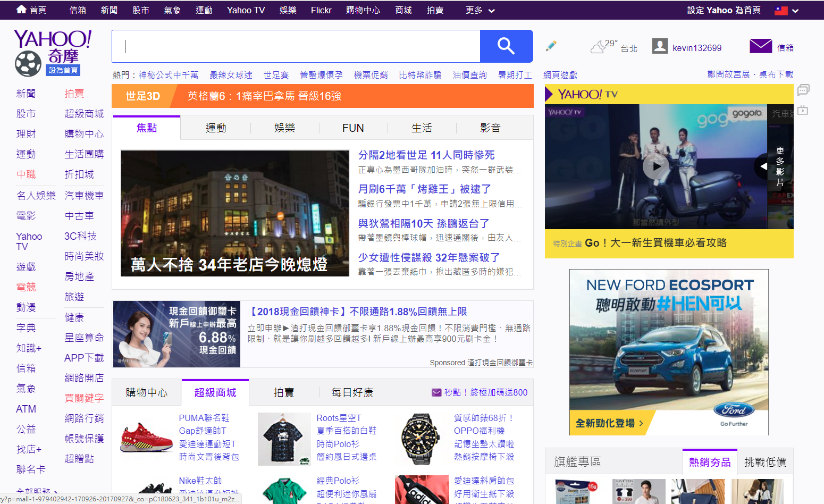Image resolution: width=824 pixels, height=504 pixels.
Task: Click the blue search magnifier button
Action: tap(506, 46)
